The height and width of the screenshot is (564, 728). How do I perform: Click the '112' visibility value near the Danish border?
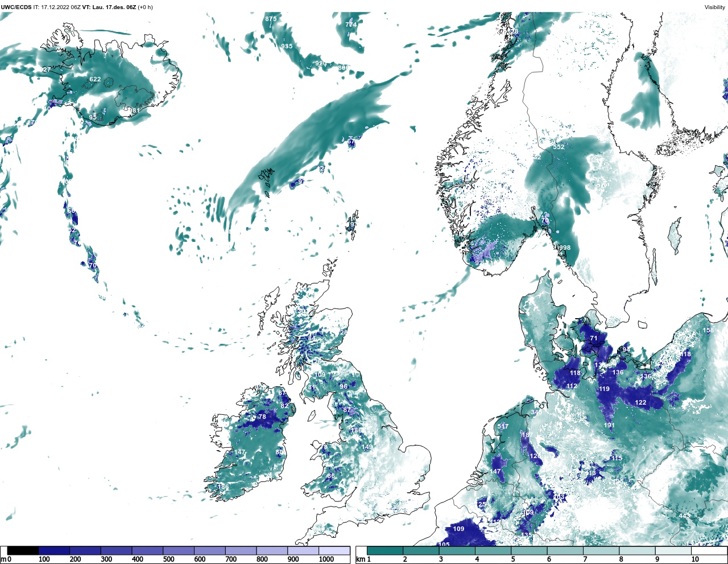point(572,386)
